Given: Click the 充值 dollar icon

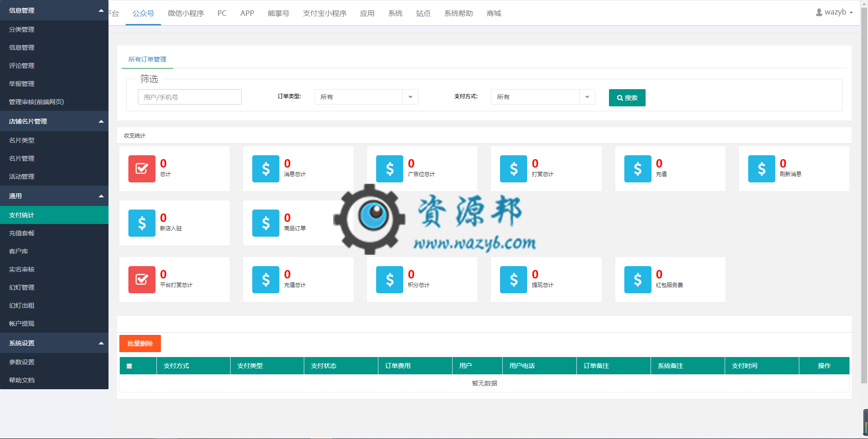Looking at the screenshot, I should tap(637, 169).
